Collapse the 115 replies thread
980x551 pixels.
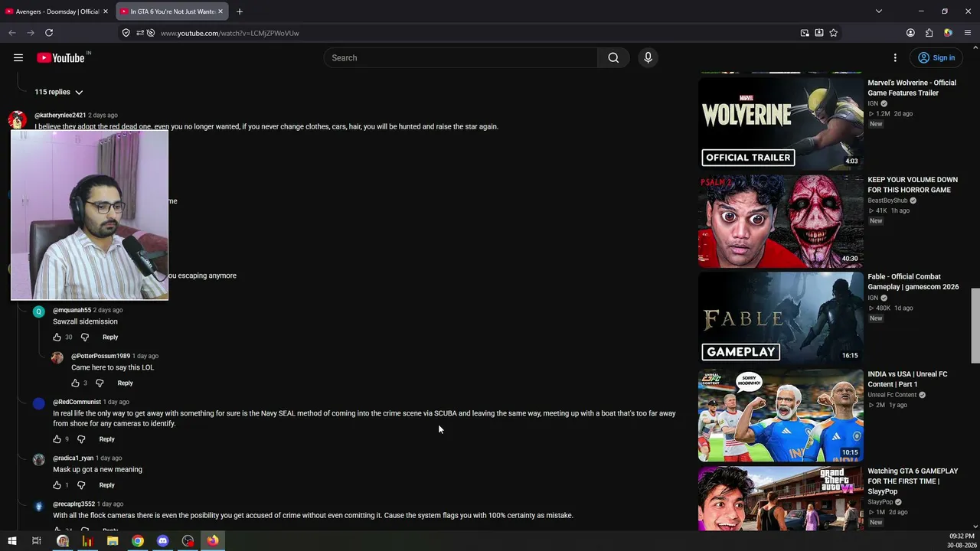point(59,92)
